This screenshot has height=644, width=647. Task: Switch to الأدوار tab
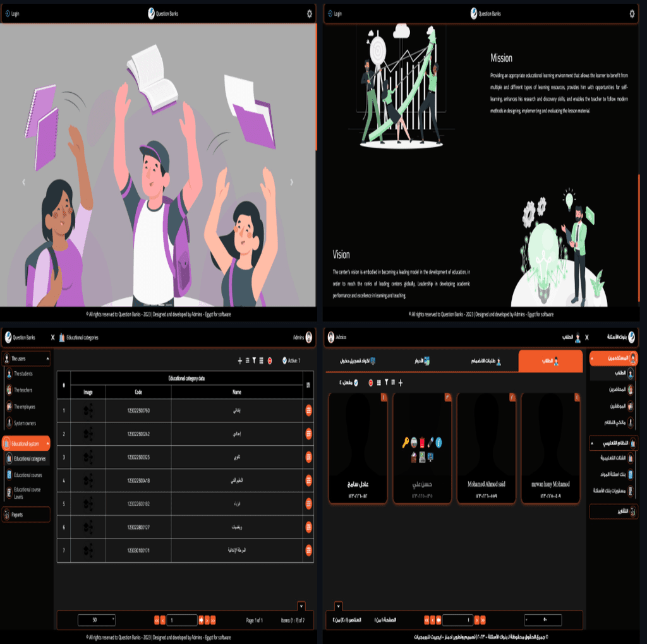point(422,361)
